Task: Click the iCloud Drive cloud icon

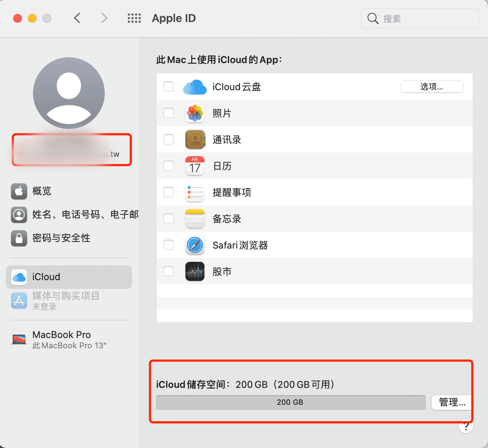Action: click(195, 87)
